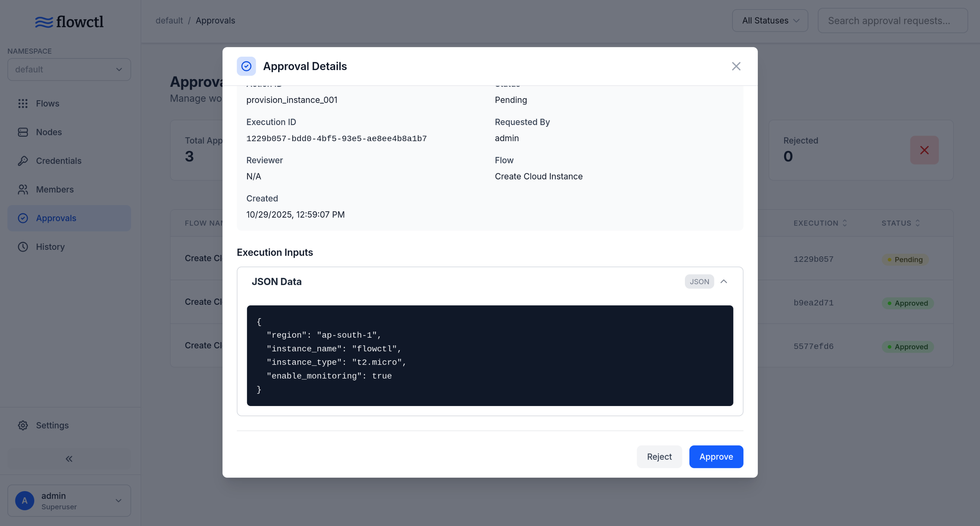Approve the pending request
This screenshot has width=980, height=526.
click(716, 456)
